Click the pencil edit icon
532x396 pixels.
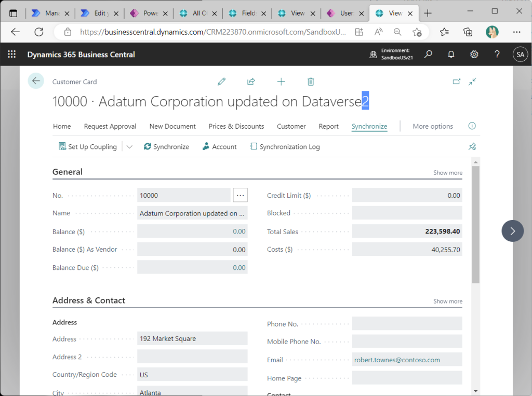click(x=221, y=81)
